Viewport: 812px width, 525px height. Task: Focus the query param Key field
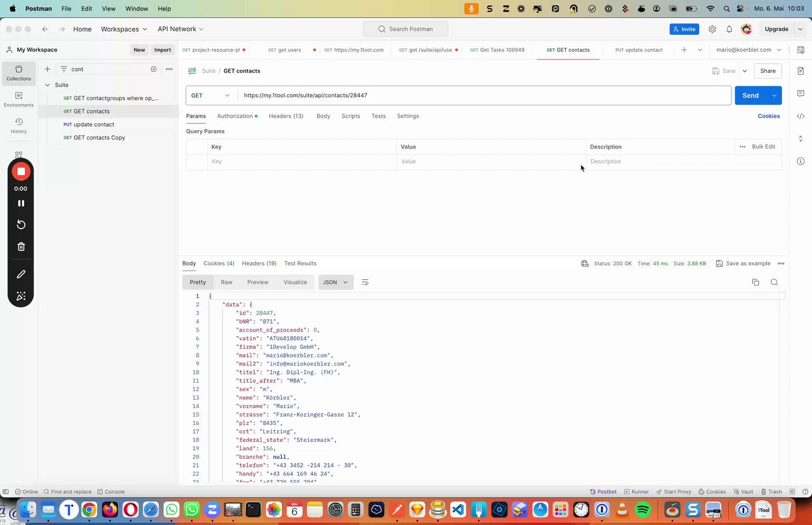[303, 162]
